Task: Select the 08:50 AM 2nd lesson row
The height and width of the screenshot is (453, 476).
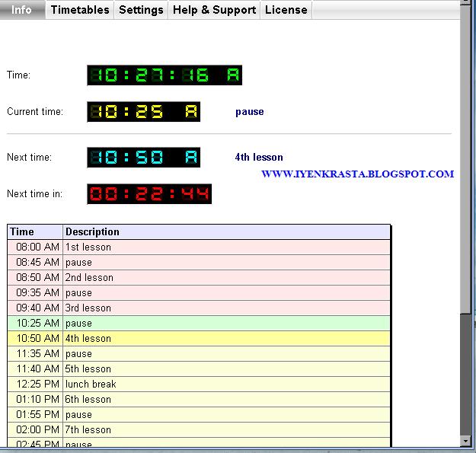Action: click(x=199, y=277)
